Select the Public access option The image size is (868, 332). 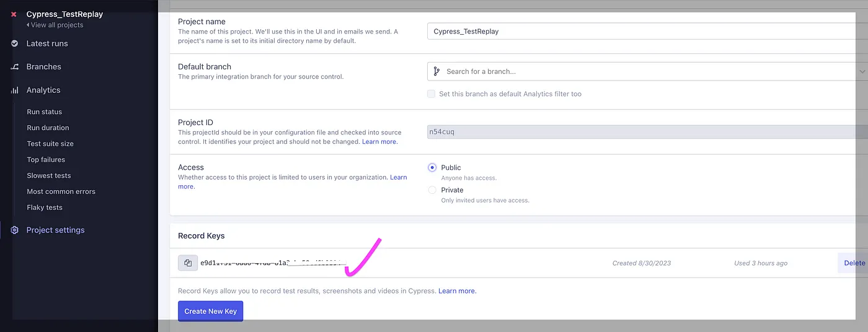(x=432, y=168)
